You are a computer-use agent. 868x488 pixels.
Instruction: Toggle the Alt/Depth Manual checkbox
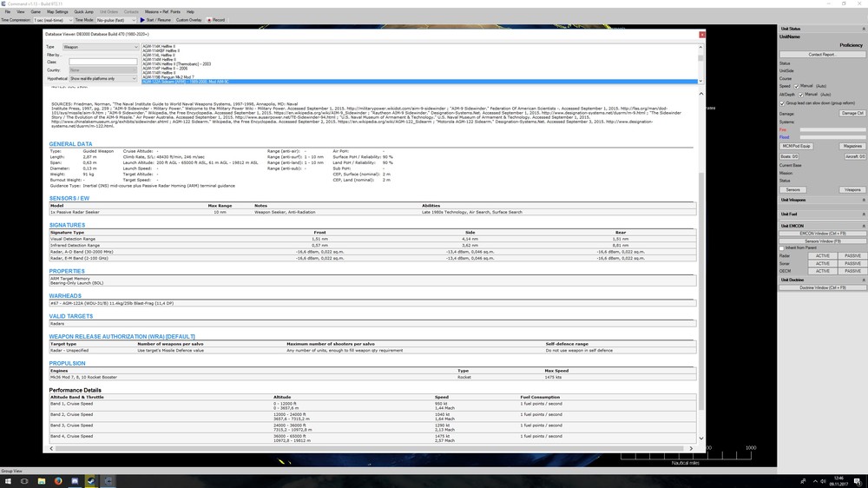(799, 94)
